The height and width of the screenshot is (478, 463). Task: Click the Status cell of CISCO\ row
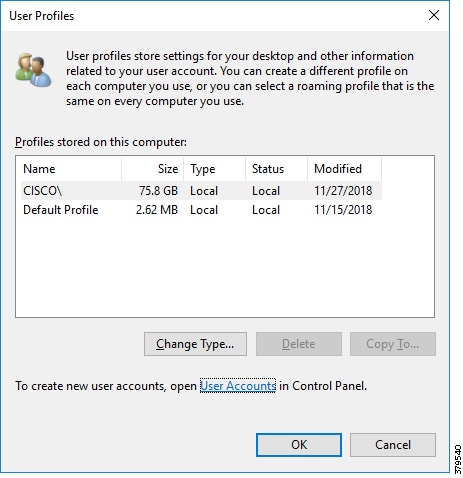click(x=266, y=191)
